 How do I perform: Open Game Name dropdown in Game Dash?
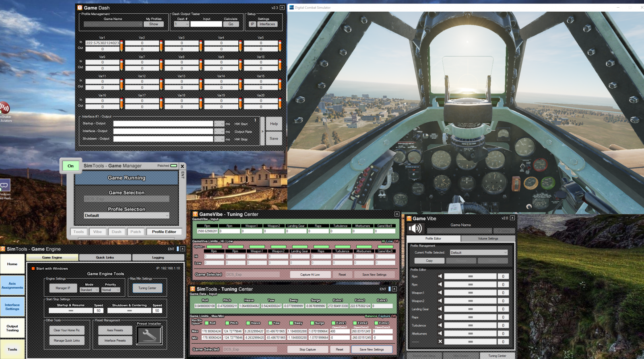[x=113, y=24]
